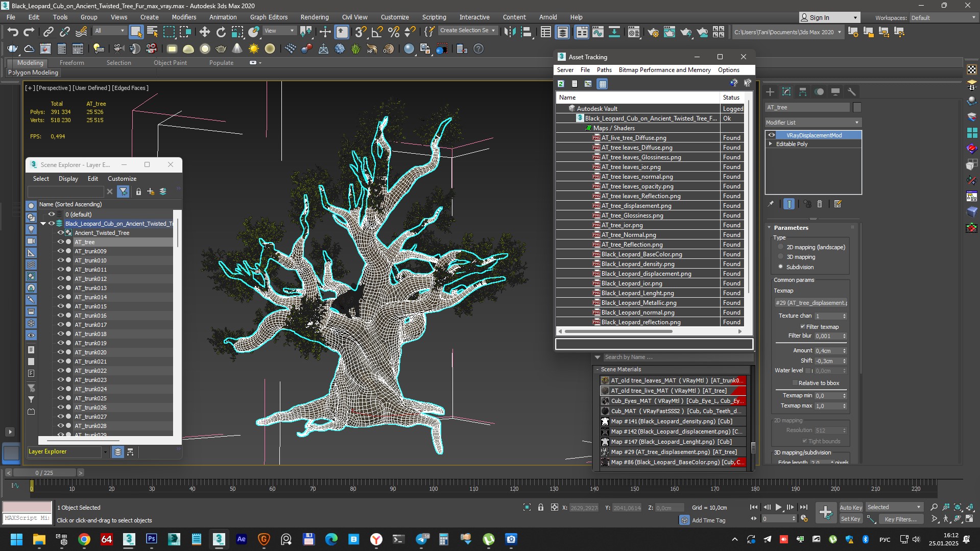Expand the Editable Poly modifier

(x=771, y=144)
